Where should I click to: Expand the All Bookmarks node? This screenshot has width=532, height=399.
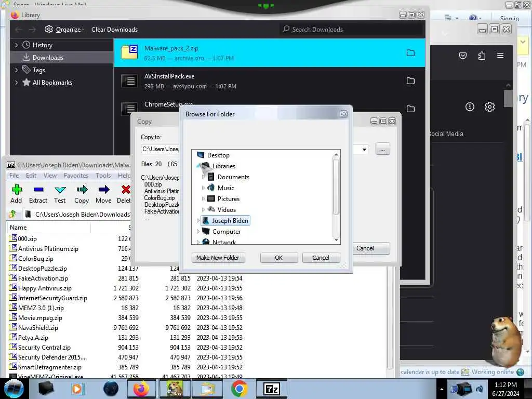16,83
